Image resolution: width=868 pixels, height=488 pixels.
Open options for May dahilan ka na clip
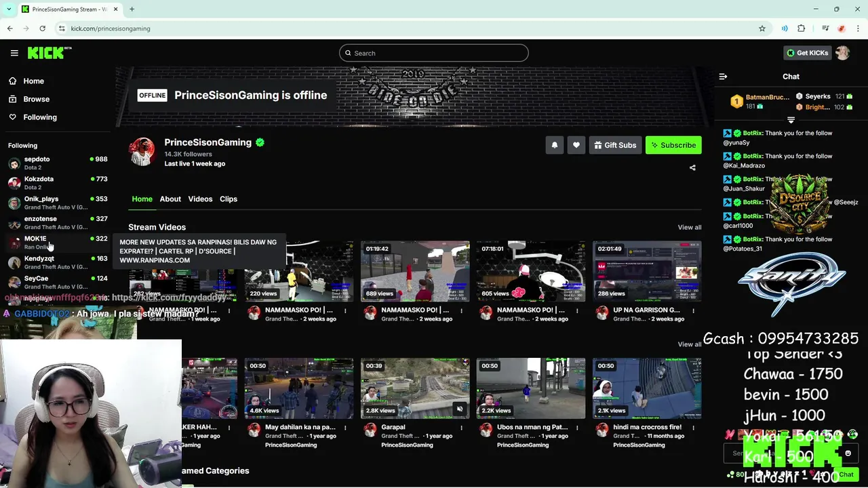point(345,428)
